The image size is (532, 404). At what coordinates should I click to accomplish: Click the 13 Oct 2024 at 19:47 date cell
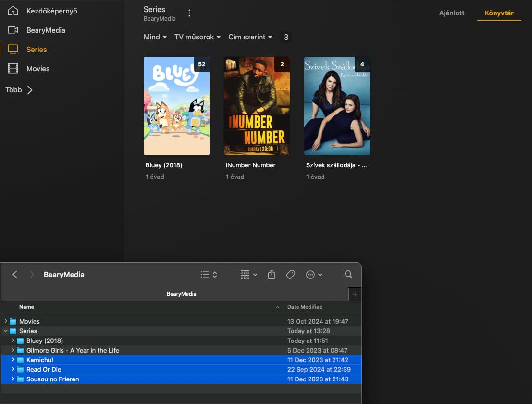coord(318,321)
